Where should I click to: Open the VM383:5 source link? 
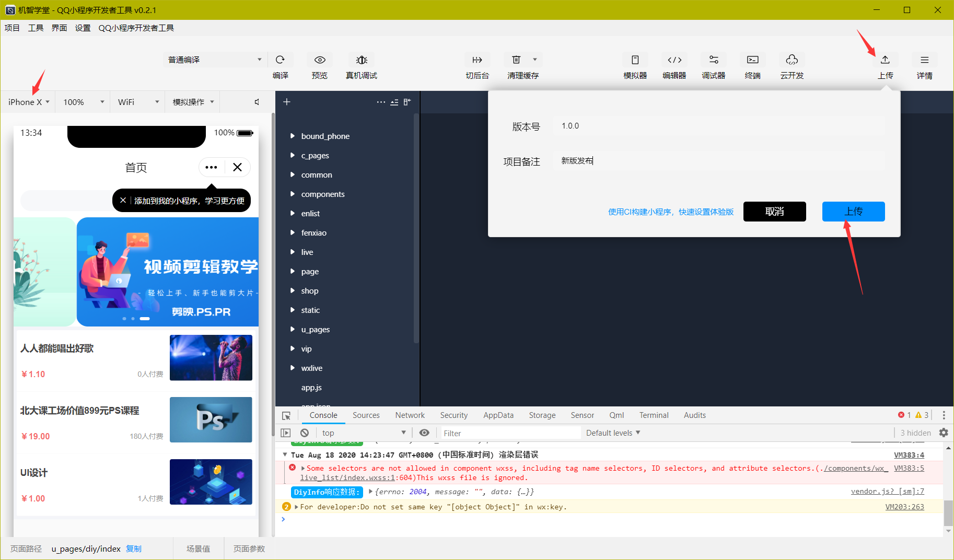tap(909, 468)
